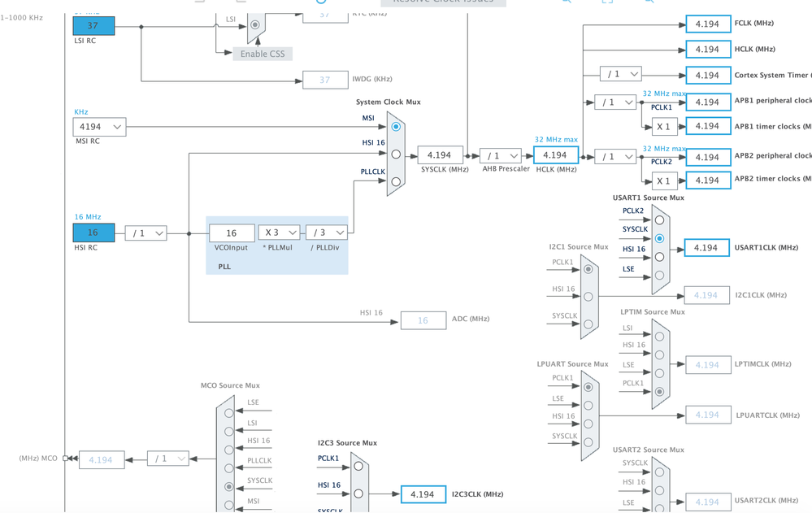Open the Cortex System Timer divider dropdown

(621, 74)
